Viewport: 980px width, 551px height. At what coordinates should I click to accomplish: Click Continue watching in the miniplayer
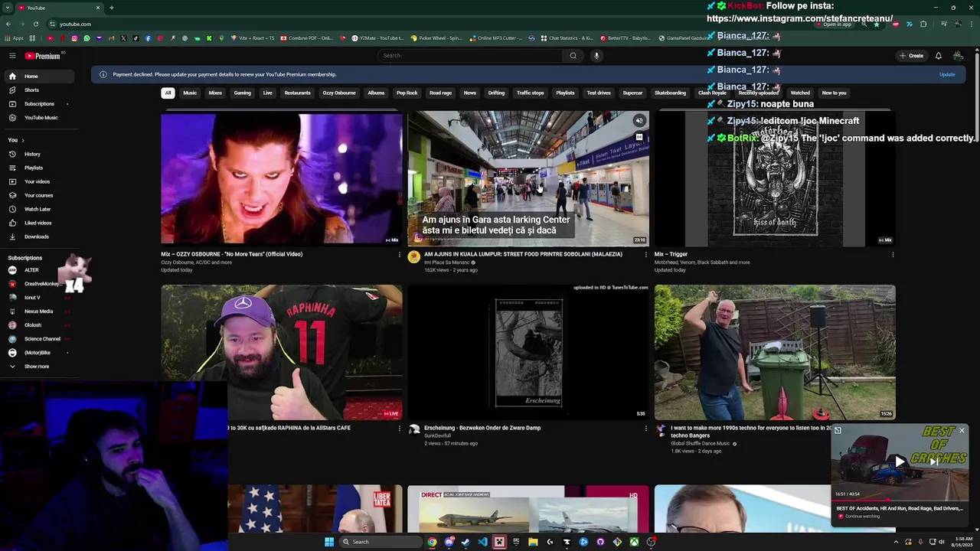click(862, 517)
